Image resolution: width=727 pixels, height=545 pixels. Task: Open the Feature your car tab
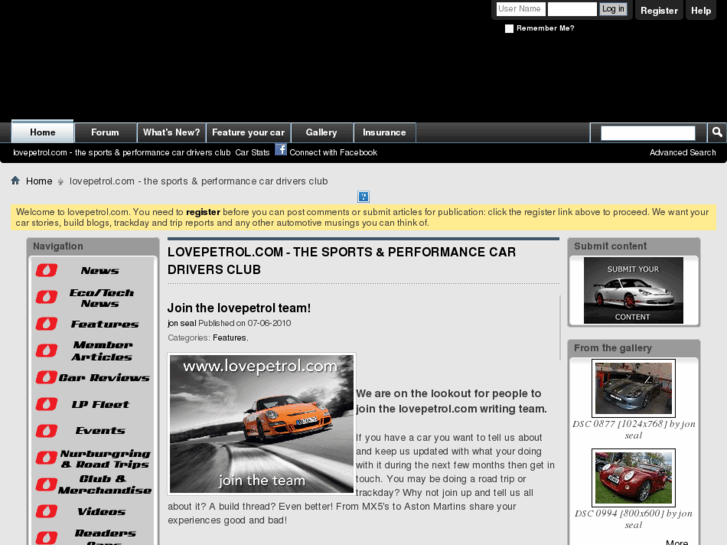coord(249,132)
